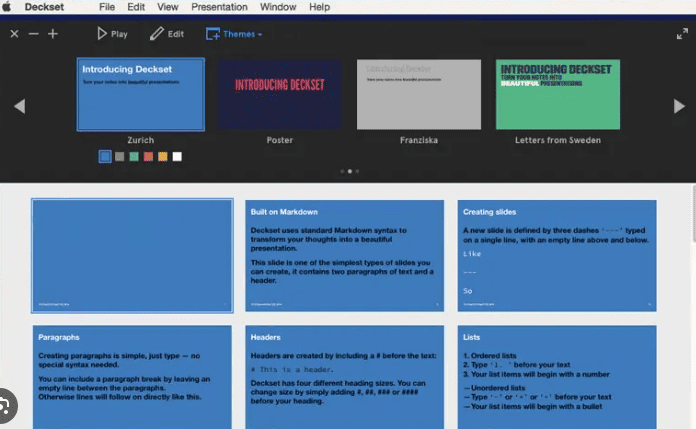Image resolution: width=696 pixels, height=429 pixels.
Task: Click the Zurich theme label
Action: 141,140
